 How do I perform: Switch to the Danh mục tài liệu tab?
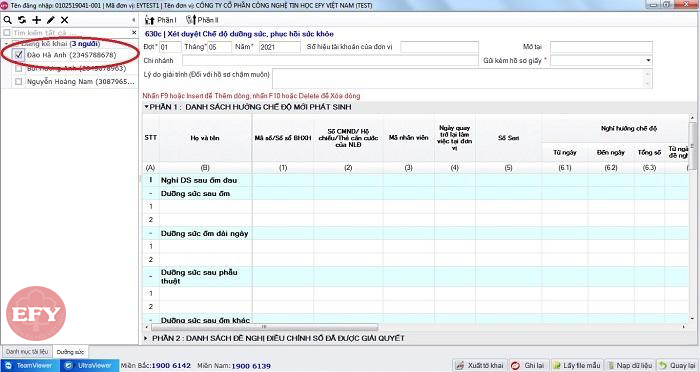[x=27, y=351]
